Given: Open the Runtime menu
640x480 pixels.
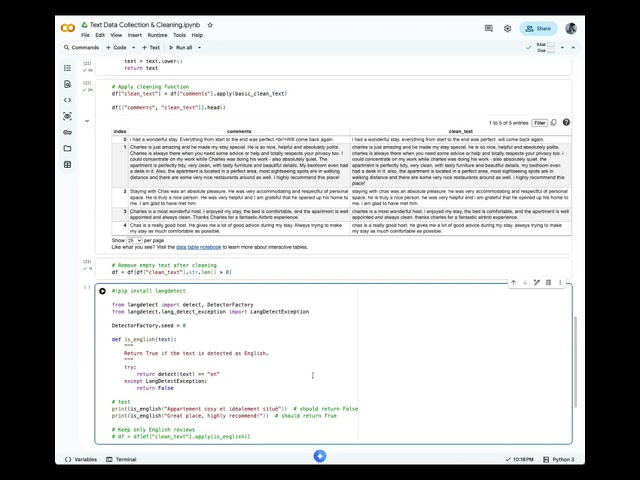Looking at the screenshot, I should click(157, 35).
